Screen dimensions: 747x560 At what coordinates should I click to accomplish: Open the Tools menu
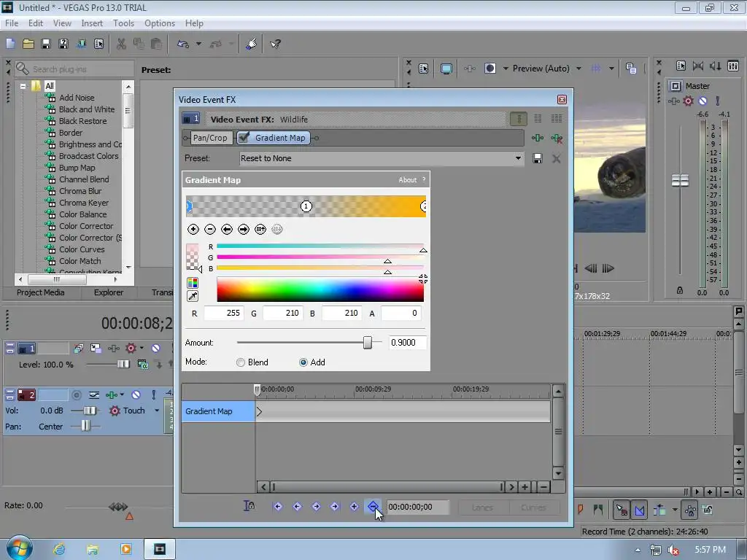coord(123,23)
